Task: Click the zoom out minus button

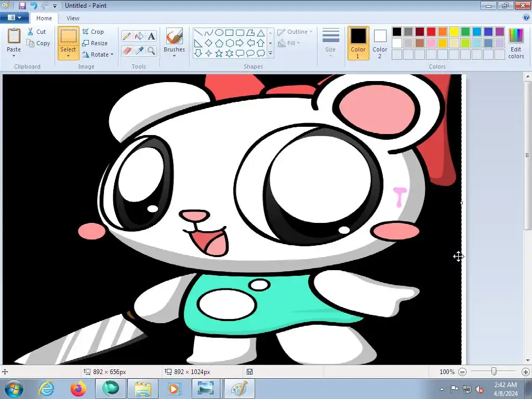Action: click(x=462, y=372)
